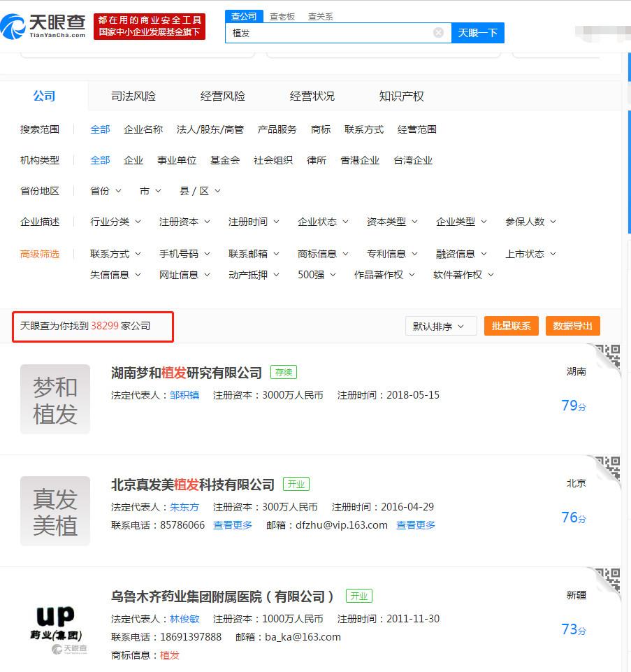Expand the 注册资本 filter
631x672 pixels.
pyautogui.click(x=184, y=222)
